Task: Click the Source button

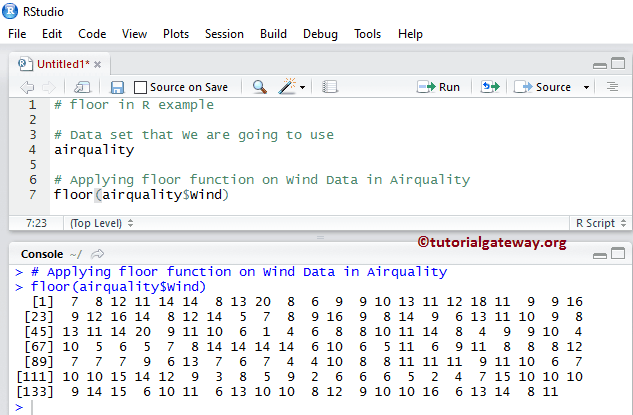Action: tap(542, 87)
